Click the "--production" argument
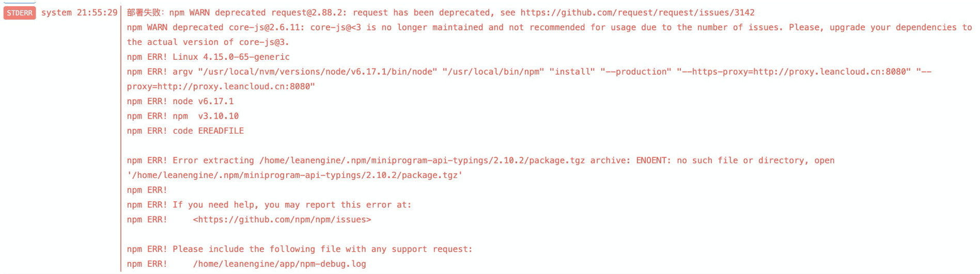This screenshot has width=980, height=274. [x=635, y=72]
